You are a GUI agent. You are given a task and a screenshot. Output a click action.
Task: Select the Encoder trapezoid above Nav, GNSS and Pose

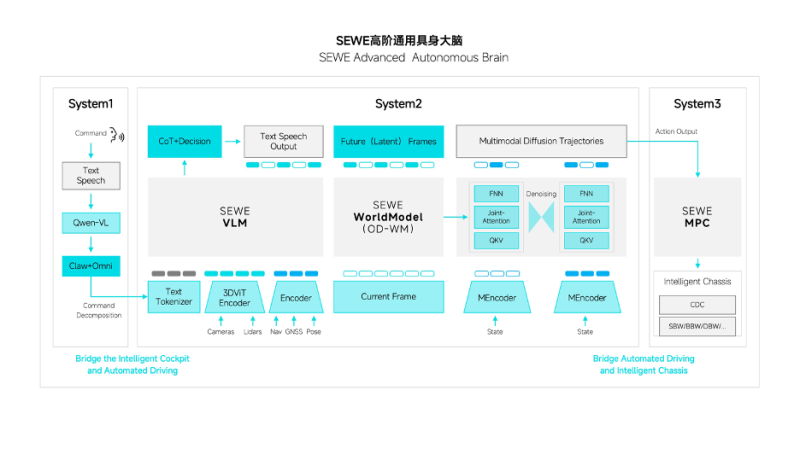296,297
